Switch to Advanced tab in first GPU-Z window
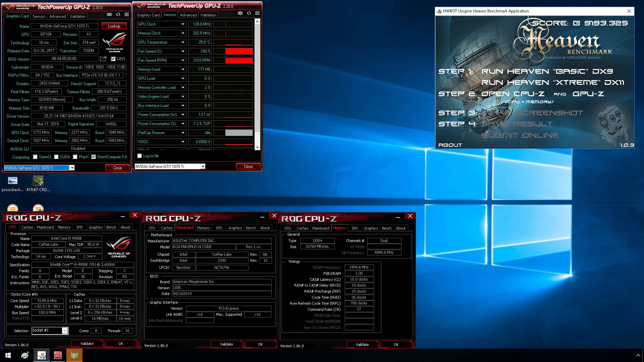 coord(57,16)
